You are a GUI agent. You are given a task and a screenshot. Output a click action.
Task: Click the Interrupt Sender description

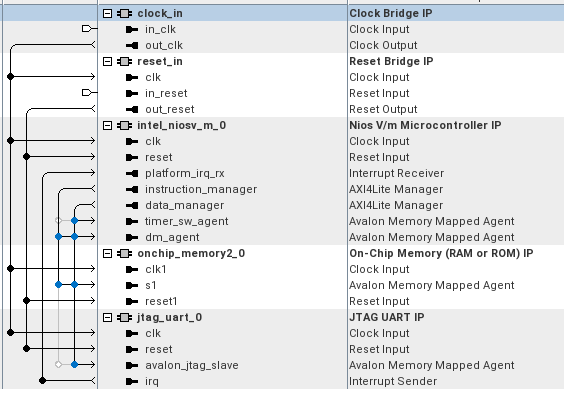(393, 382)
